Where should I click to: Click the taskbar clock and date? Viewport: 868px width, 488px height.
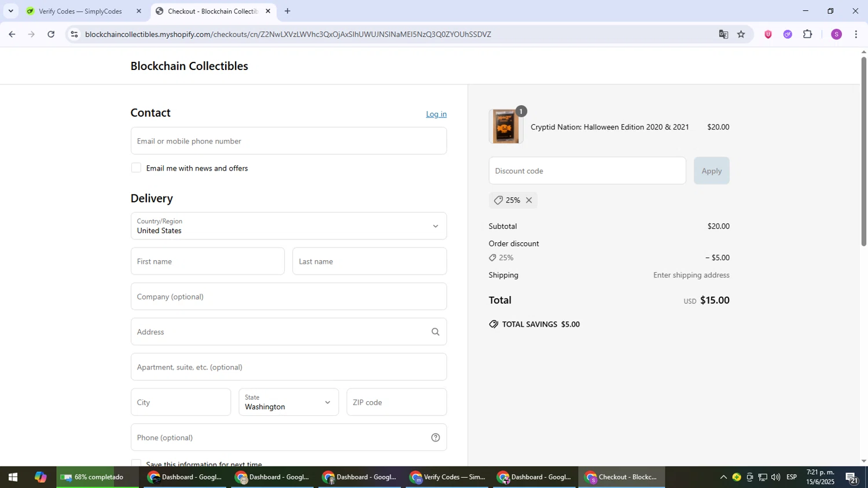point(821,478)
